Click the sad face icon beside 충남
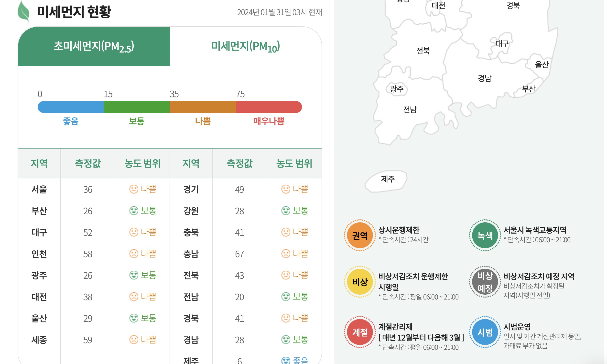 287,254
